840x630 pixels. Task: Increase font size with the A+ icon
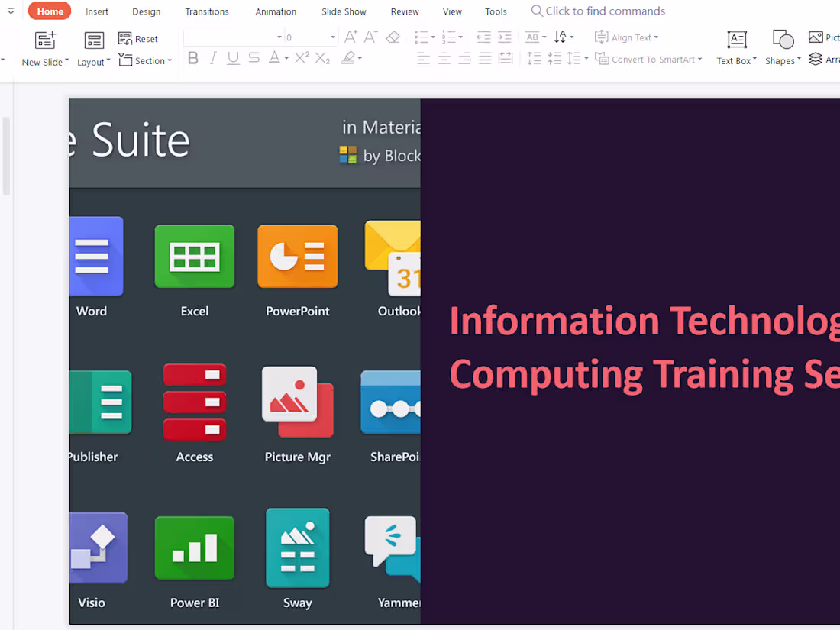[351, 37]
